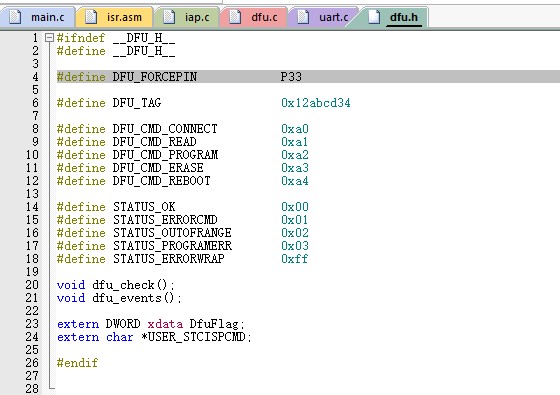This screenshot has height=395, width=560.
Task: Click DFU_CMD_CONNECT macro name
Action: click(165, 129)
